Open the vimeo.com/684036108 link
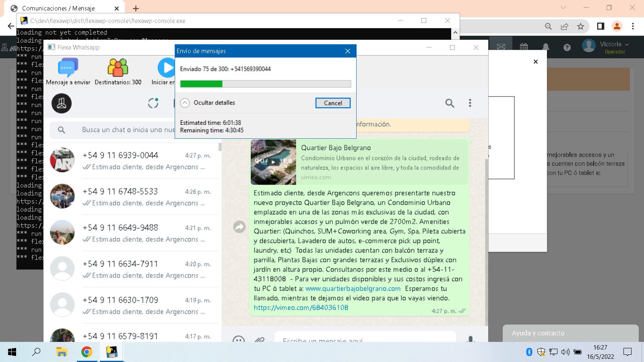 click(x=301, y=308)
